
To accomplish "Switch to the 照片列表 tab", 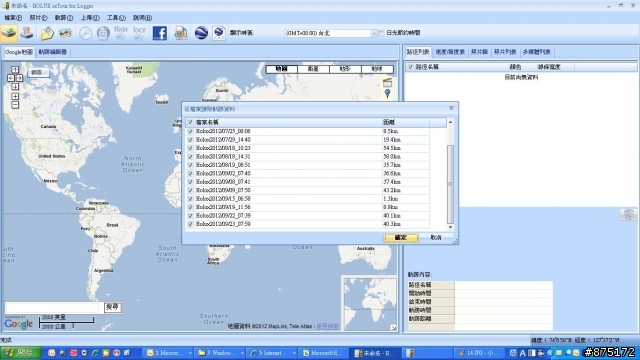I will click(x=505, y=52).
